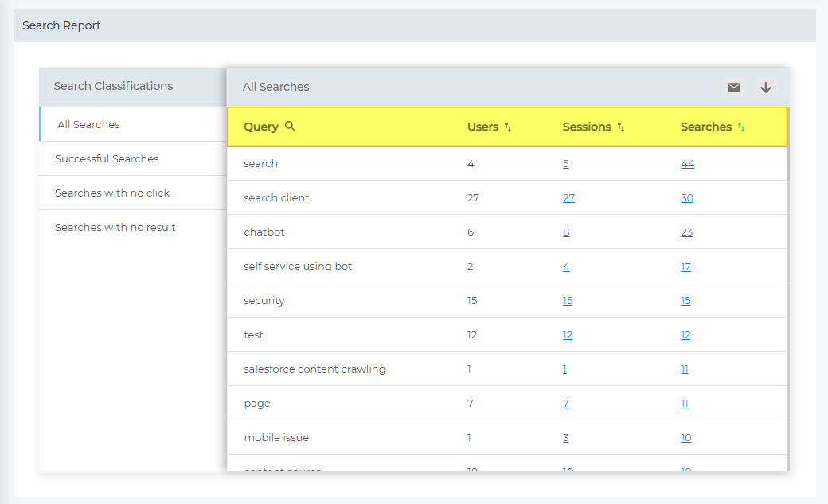This screenshot has width=828, height=504.
Task: Click the email report envelope icon
Action: tap(733, 88)
